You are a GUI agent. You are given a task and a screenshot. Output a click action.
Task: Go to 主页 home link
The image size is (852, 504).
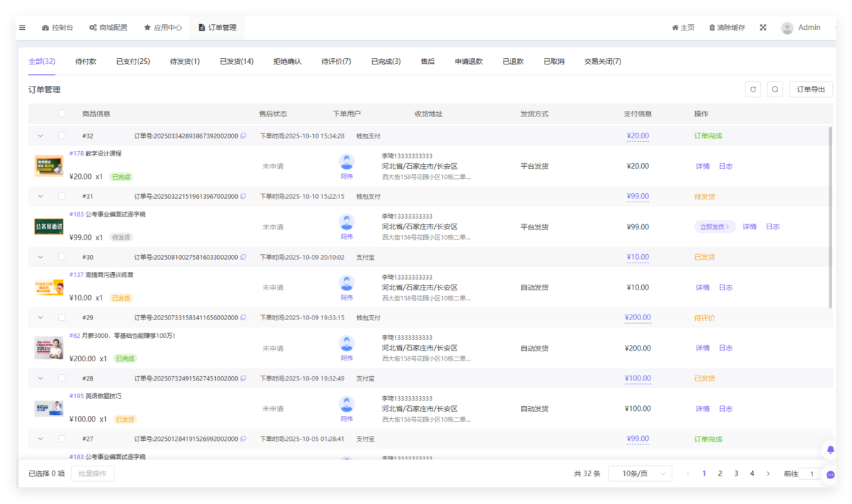tap(683, 28)
